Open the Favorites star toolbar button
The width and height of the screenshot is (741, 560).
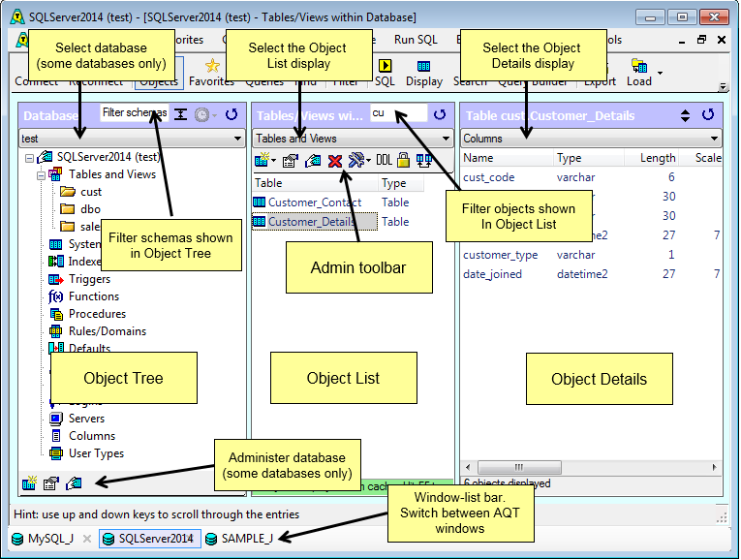point(212,73)
